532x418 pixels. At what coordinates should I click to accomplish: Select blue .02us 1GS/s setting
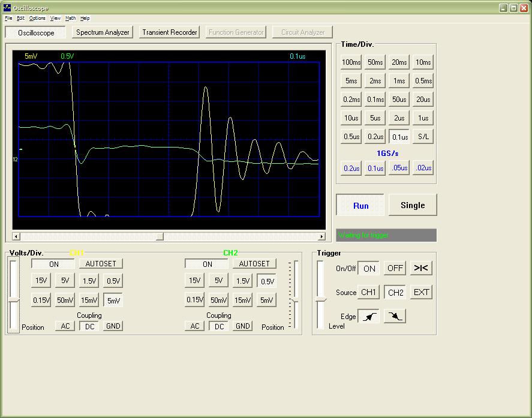point(423,169)
